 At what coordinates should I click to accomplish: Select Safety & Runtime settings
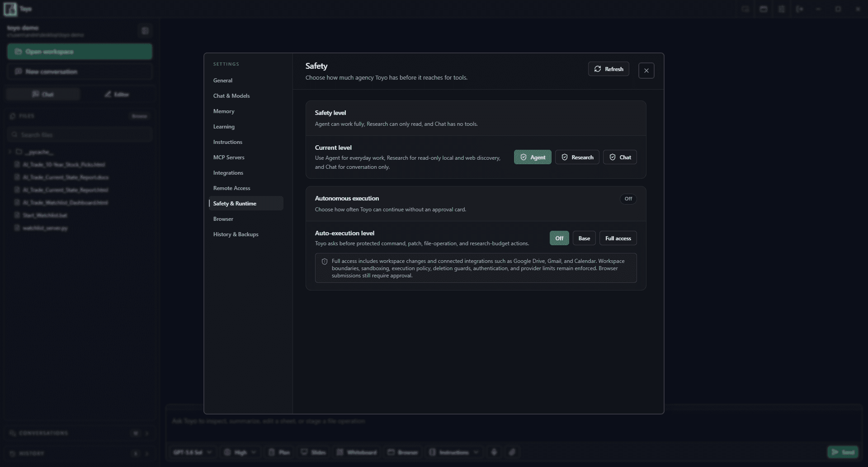coord(246,204)
